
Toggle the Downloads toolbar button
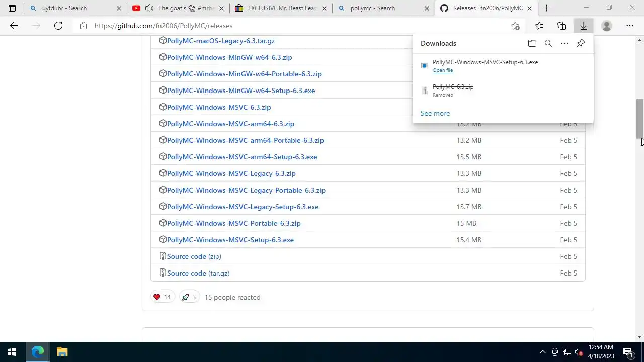584,26
